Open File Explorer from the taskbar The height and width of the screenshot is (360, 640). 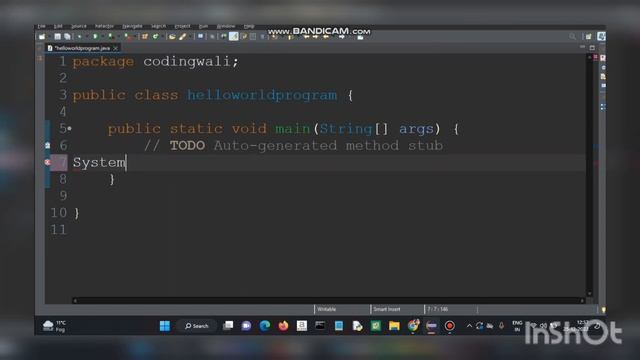click(x=394, y=326)
